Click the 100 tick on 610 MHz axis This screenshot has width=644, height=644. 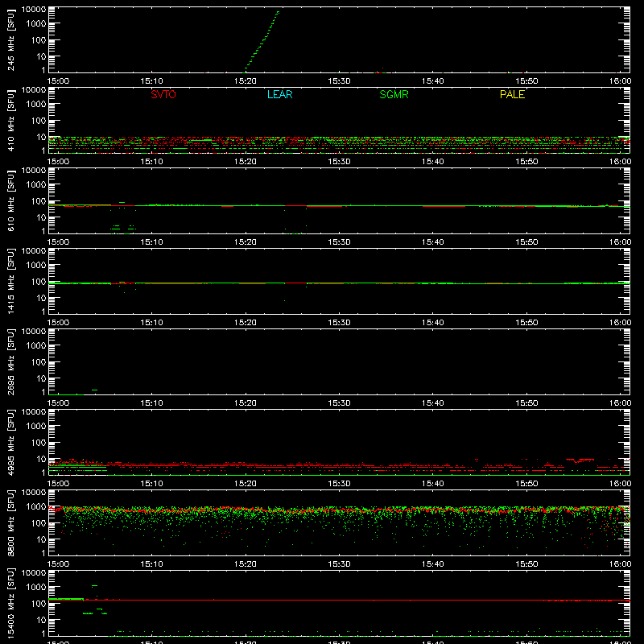point(39,201)
